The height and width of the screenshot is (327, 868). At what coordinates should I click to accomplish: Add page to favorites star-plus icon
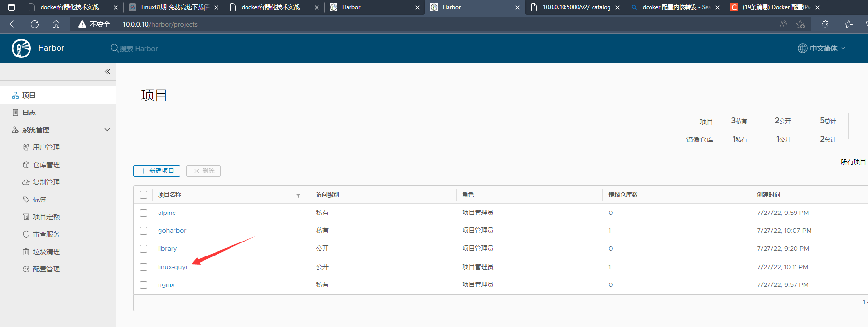point(801,24)
